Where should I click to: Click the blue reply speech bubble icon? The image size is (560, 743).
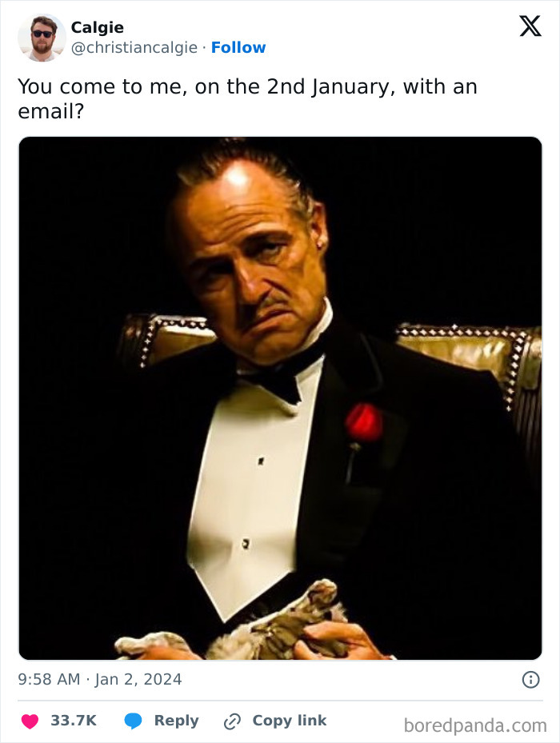point(133,721)
